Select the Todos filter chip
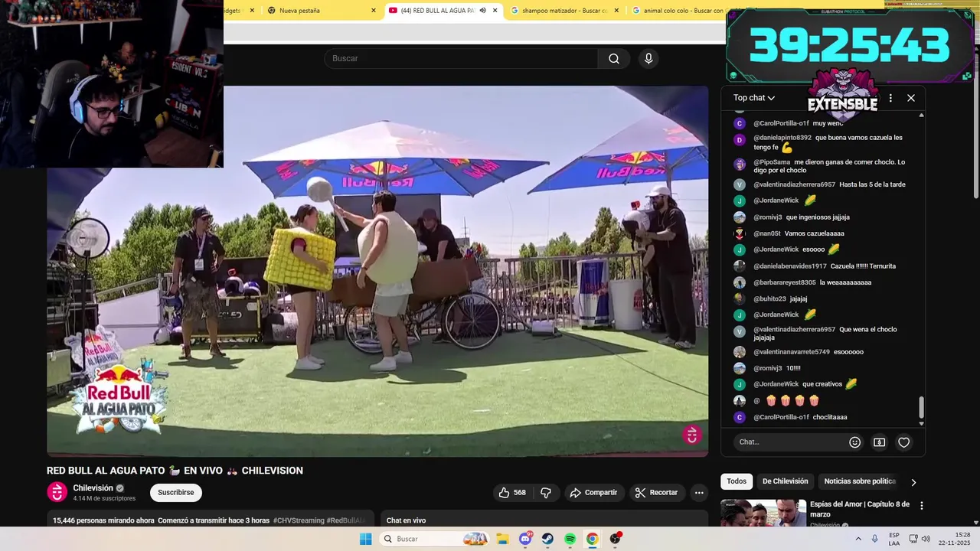 point(737,481)
